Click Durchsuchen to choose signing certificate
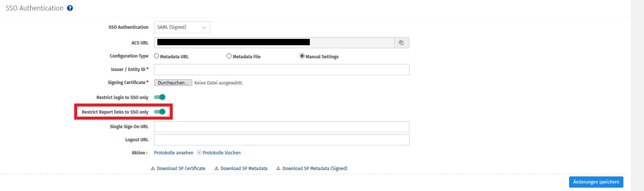Image resolution: width=644 pixels, height=191 pixels. (173, 83)
